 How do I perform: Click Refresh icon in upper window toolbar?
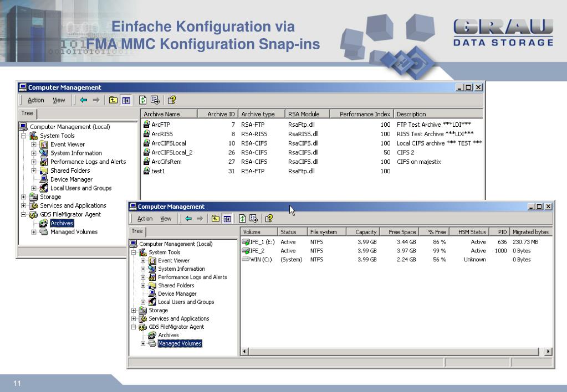143,100
